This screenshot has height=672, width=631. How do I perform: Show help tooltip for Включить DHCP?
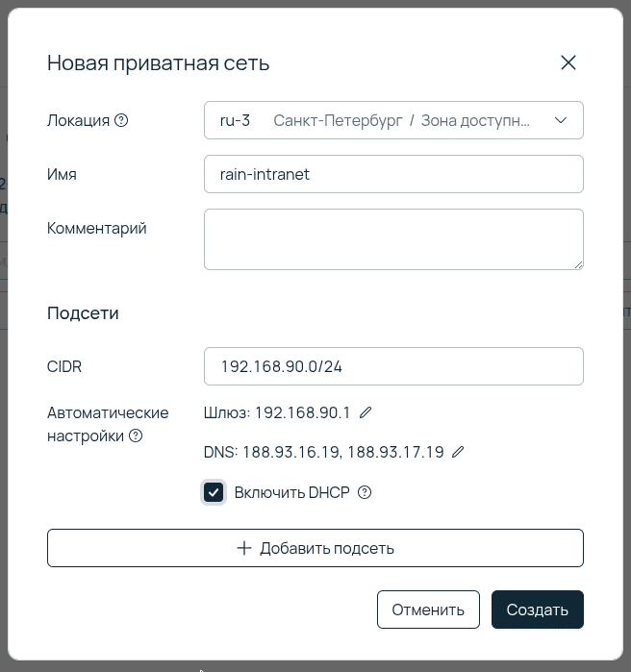365,493
